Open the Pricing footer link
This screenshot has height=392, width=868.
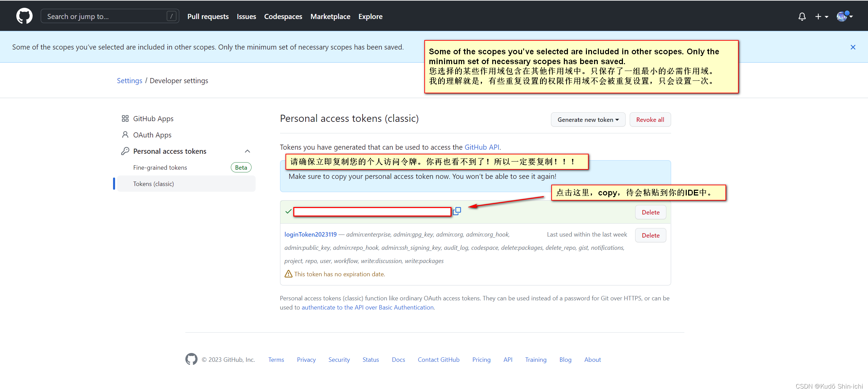481,359
